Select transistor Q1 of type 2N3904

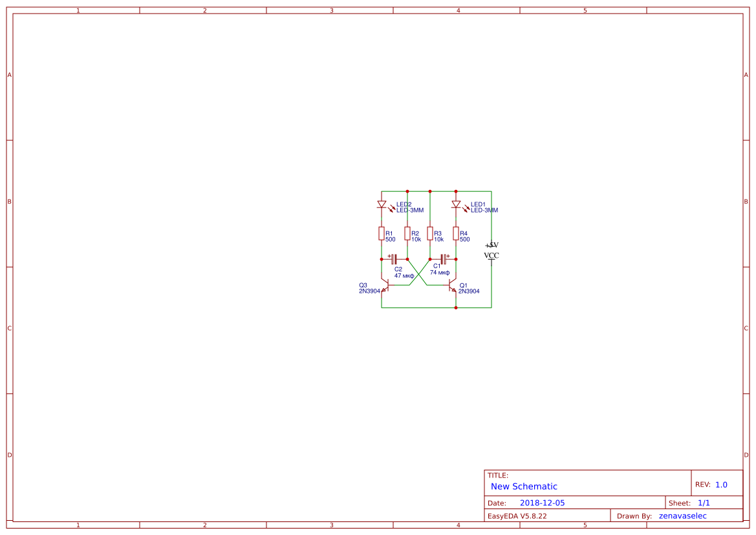click(451, 286)
